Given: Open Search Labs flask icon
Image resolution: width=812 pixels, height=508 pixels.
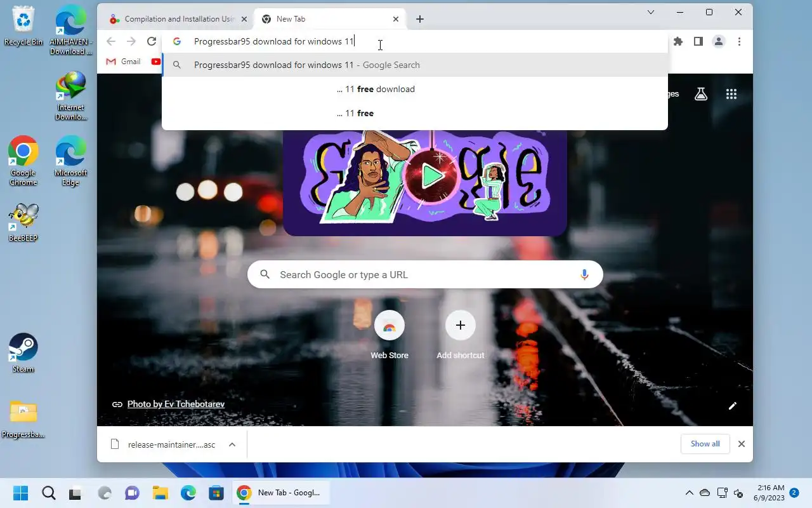Looking at the screenshot, I should 701,94.
